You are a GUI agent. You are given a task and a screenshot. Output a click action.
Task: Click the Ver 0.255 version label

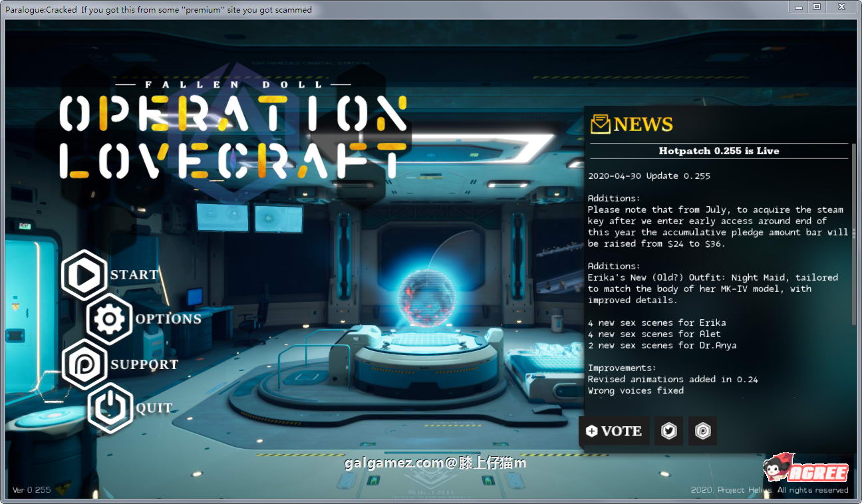tap(31, 490)
